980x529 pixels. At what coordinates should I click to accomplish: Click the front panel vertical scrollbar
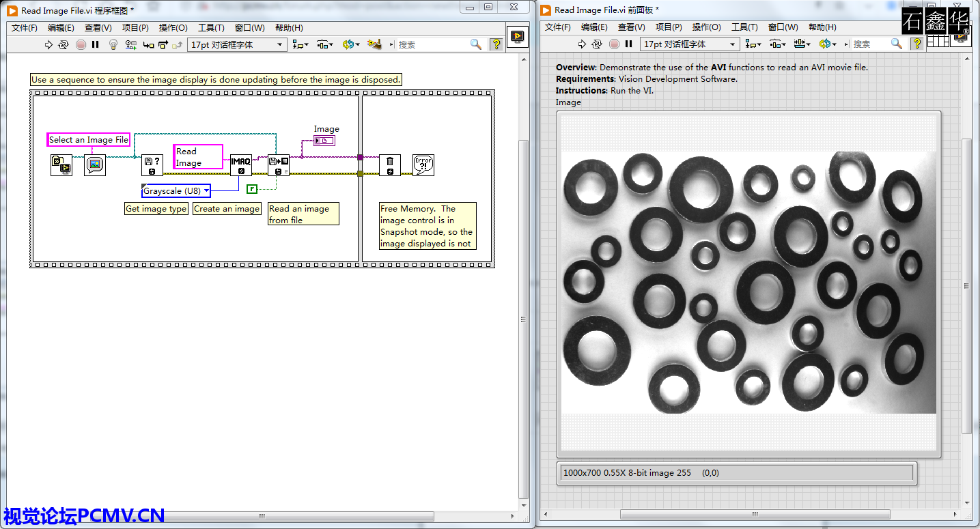pos(967,286)
